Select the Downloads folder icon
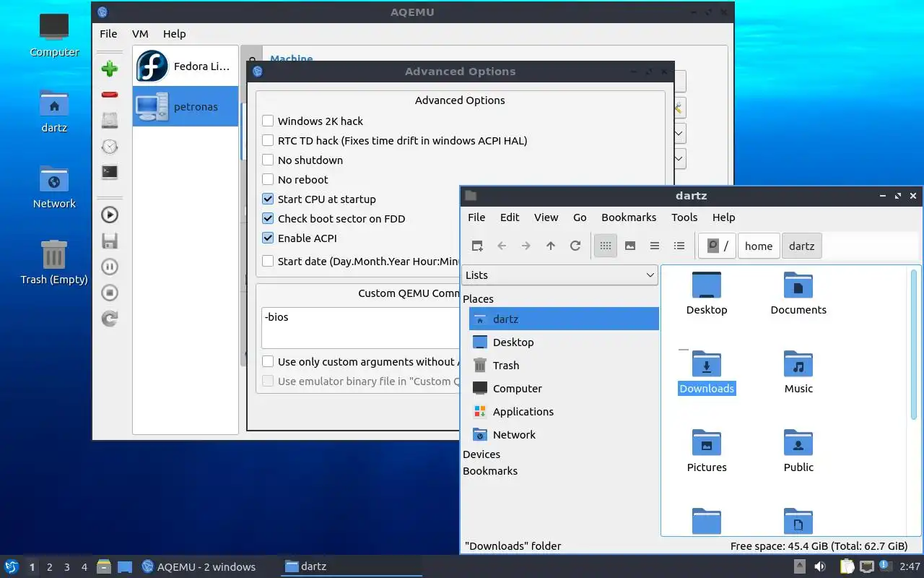 pyautogui.click(x=707, y=364)
